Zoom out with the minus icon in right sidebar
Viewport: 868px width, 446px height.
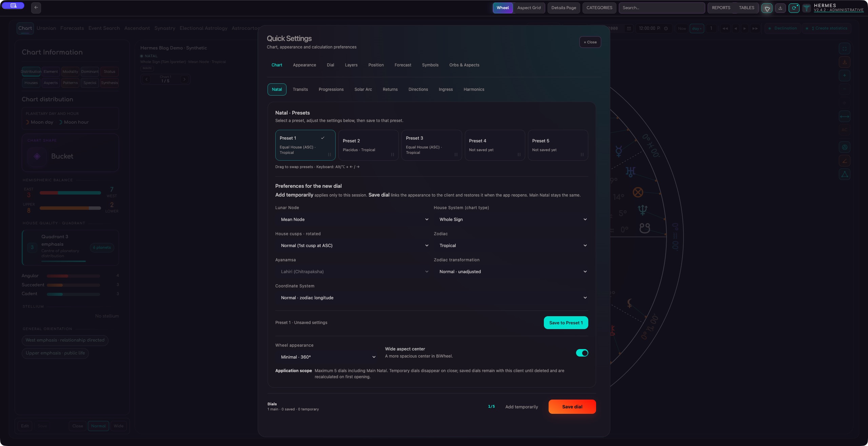click(x=844, y=89)
